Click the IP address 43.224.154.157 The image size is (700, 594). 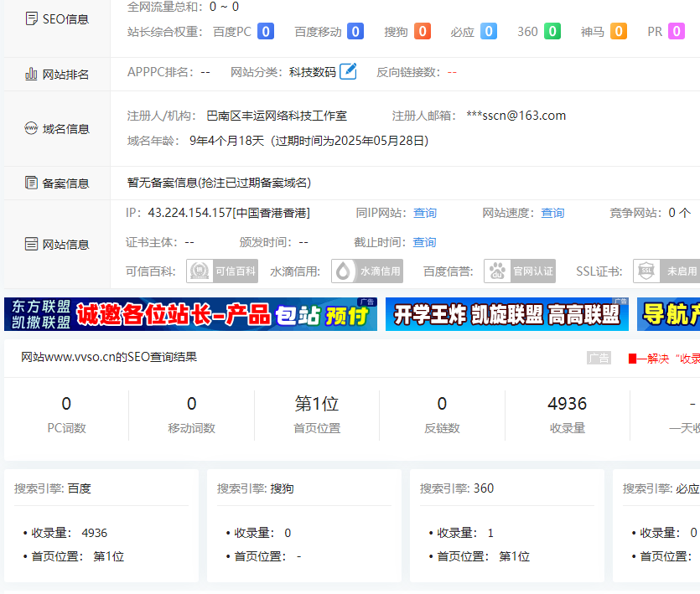pyautogui.click(x=189, y=213)
